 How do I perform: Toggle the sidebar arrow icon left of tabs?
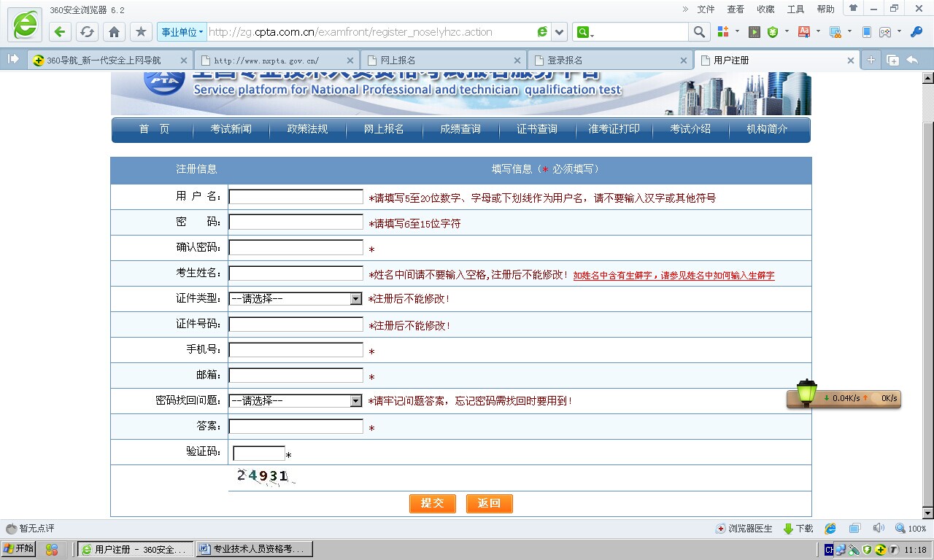coord(13,60)
